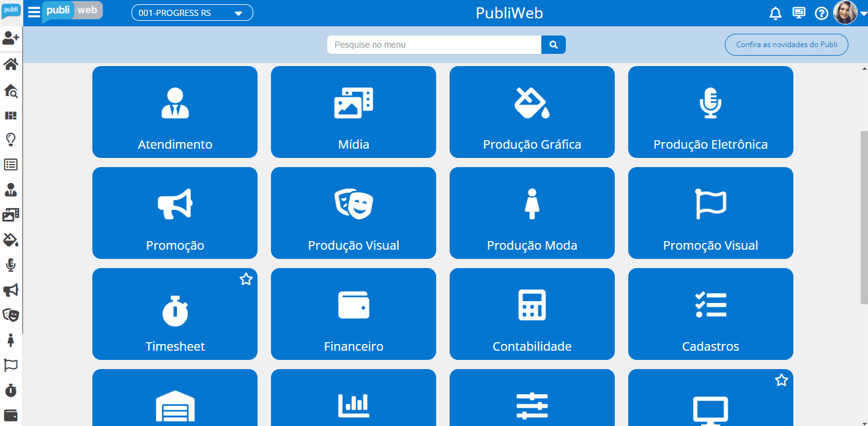Select the Produção Moda tile
The width and height of the screenshot is (868, 426).
click(x=532, y=213)
